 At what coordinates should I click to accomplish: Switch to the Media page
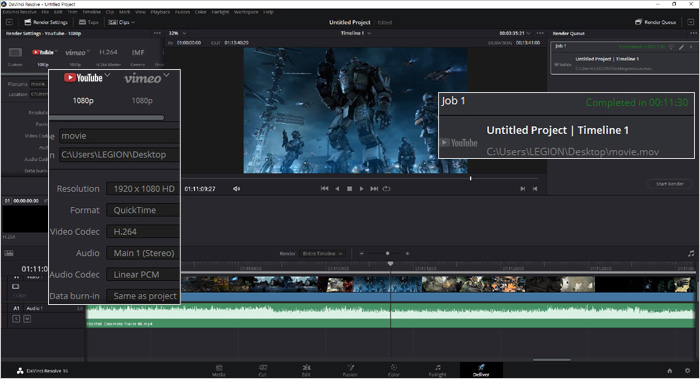click(x=219, y=370)
